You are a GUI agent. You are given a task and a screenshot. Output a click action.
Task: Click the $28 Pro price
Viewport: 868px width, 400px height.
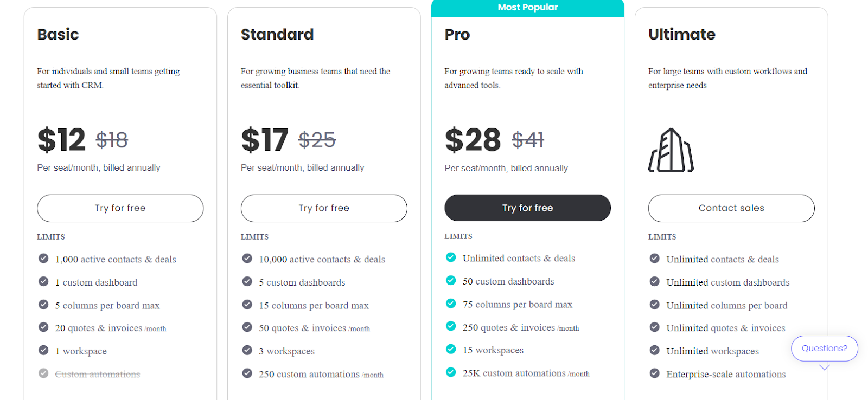pyautogui.click(x=473, y=140)
